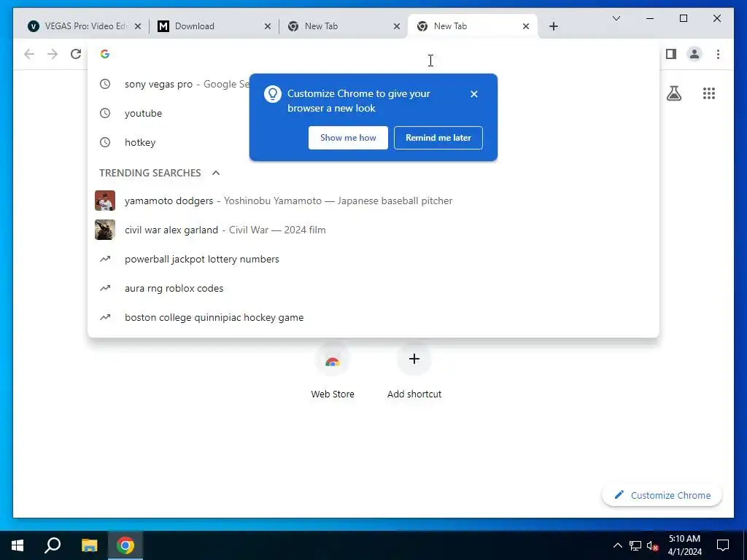The image size is (747, 560).
Task: Open File Explorer from taskbar
Action: click(x=89, y=545)
